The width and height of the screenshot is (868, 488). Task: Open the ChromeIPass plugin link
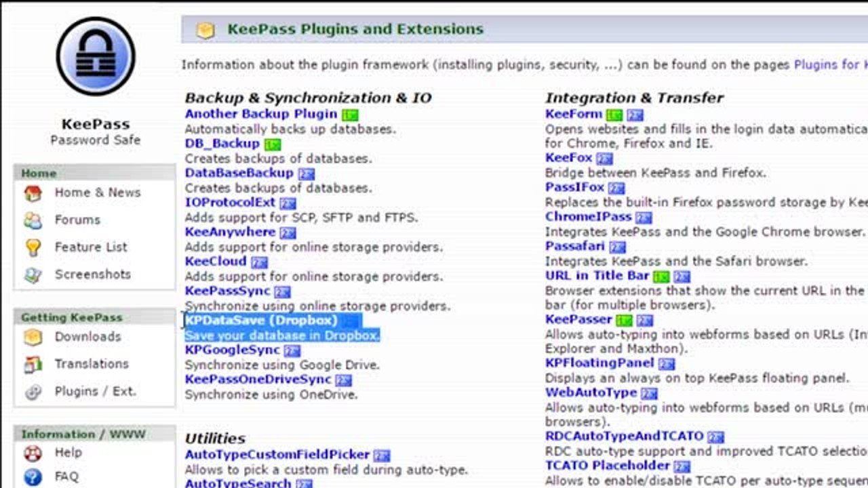pos(589,216)
